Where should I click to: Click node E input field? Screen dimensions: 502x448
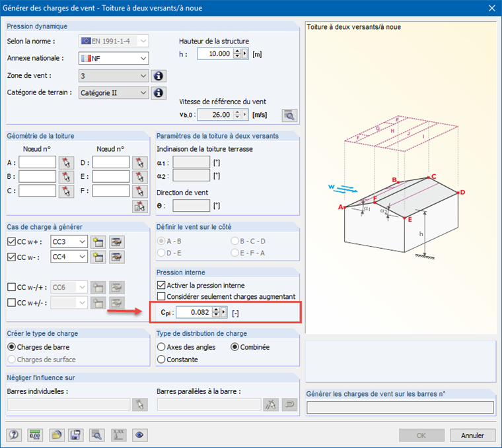coord(111,176)
